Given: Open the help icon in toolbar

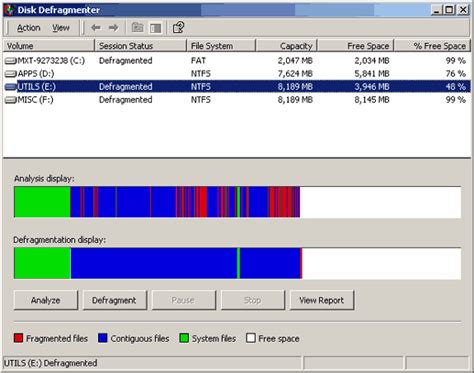Looking at the screenshot, I should click(178, 28).
